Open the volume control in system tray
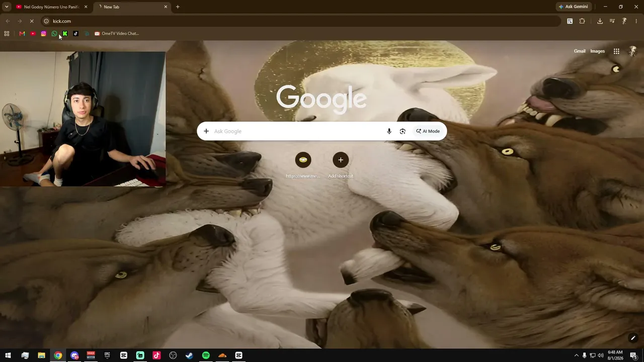This screenshot has height=362, width=644. [600, 355]
